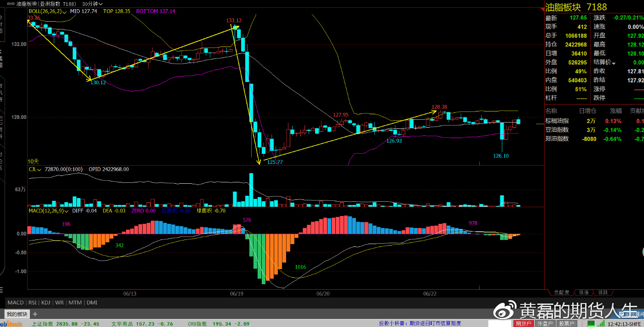
Task: Click the 128.38 high price label
Action: (x=439, y=107)
